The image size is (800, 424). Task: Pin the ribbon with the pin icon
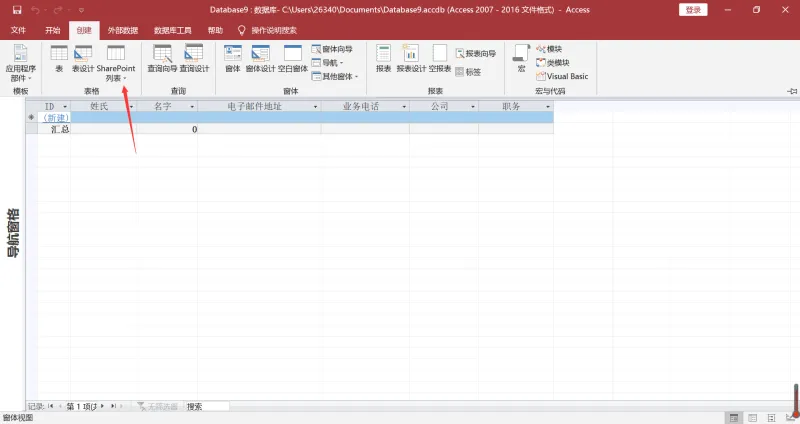click(792, 91)
